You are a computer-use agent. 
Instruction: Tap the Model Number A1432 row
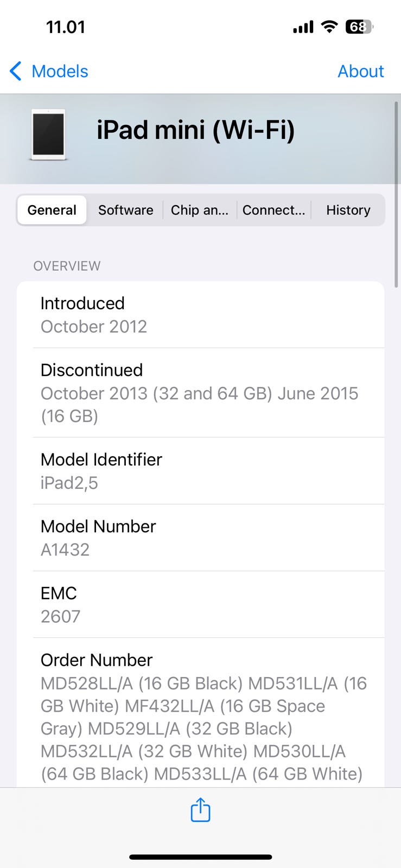(200, 538)
